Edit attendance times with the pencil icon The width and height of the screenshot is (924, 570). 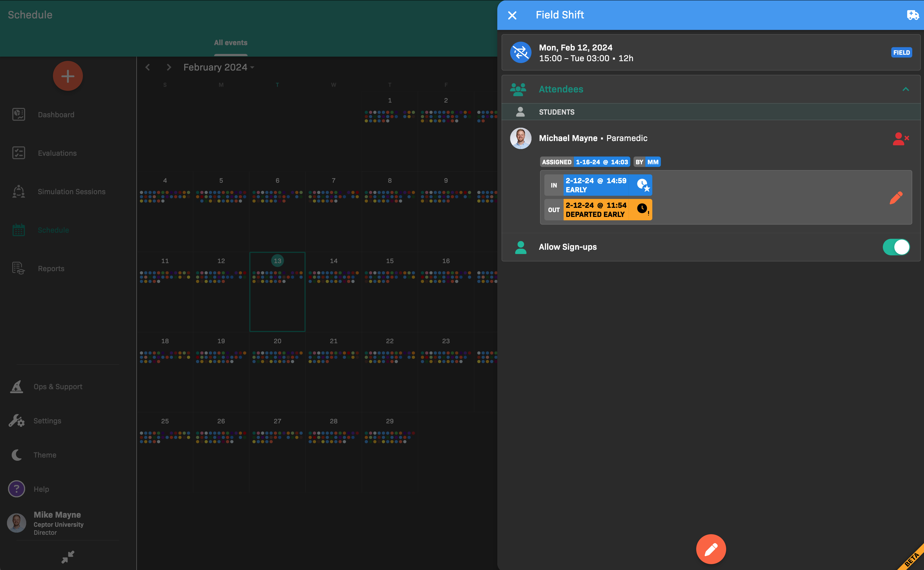coord(896,198)
